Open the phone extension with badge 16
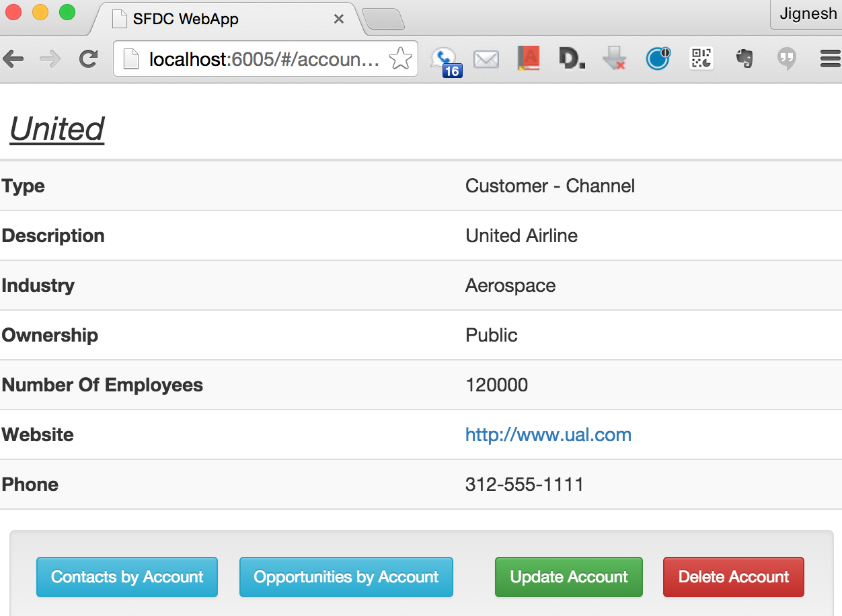Image resolution: width=842 pixels, height=616 pixels. pos(446,61)
